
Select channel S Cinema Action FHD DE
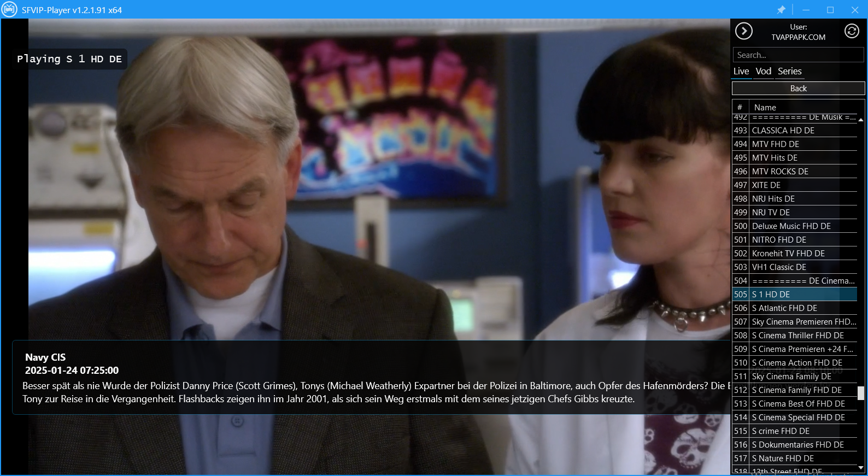coord(795,363)
